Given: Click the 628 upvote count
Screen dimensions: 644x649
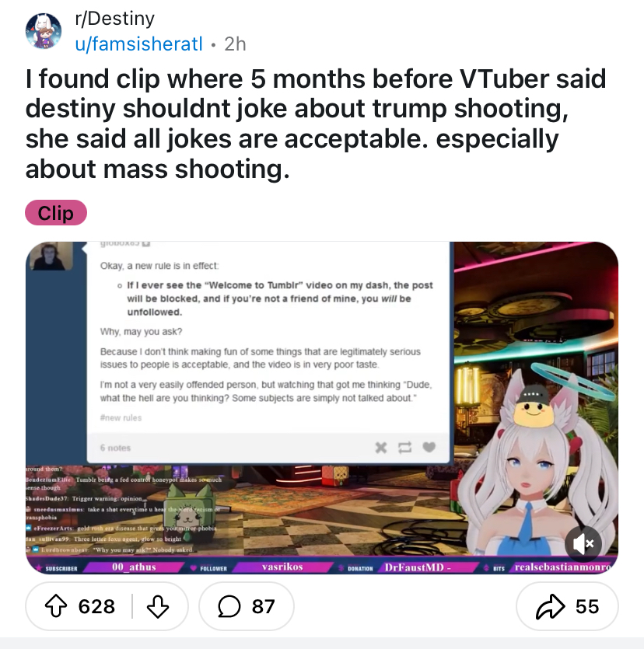Looking at the screenshot, I should pyautogui.click(x=96, y=607).
